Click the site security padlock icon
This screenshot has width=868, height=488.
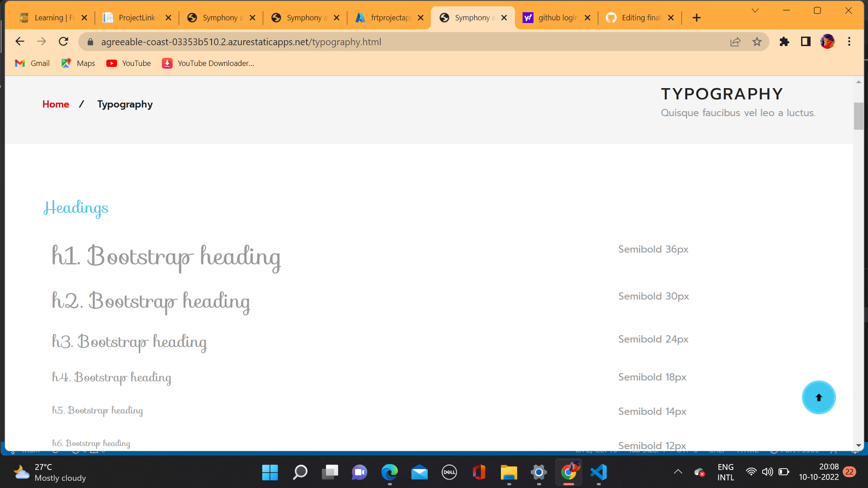pyautogui.click(x=90, y=42)
